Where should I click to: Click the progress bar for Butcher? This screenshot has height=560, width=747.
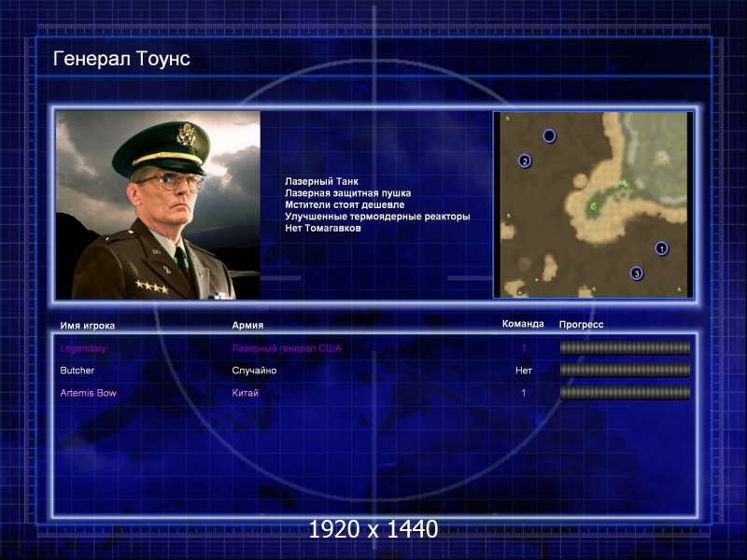point(625,370)
